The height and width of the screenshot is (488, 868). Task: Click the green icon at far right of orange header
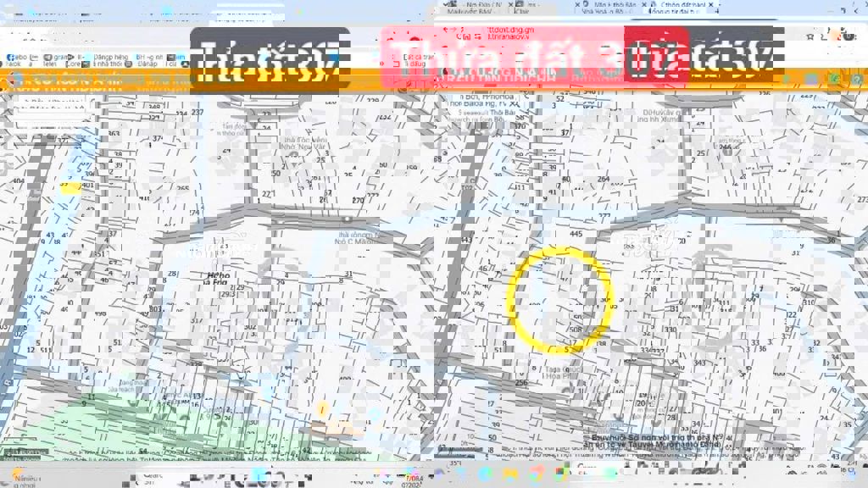click(x=834, y=80)
